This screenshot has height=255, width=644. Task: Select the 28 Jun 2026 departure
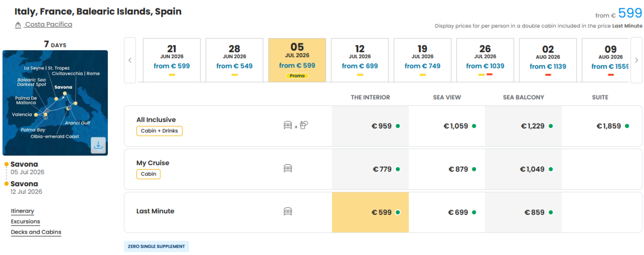pyautogui.click(x=234, y=60)
